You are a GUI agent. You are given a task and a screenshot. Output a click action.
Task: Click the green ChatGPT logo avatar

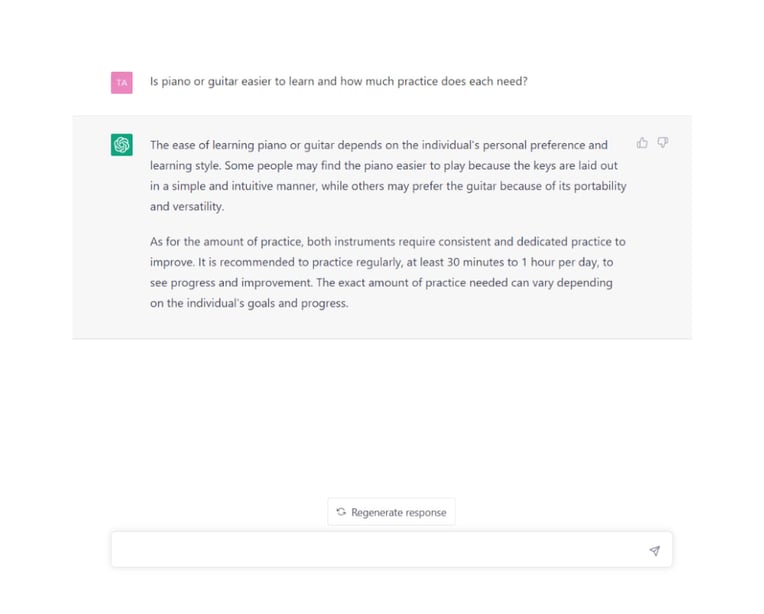(122, 145)
